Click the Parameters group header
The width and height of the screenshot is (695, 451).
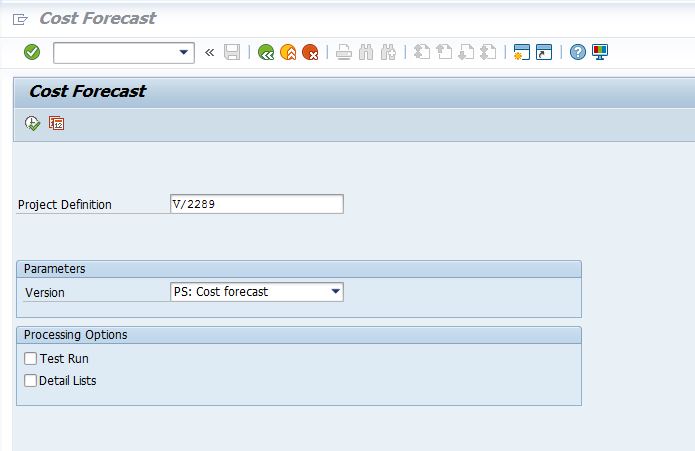pyautogui.click(x=299, y=269)
